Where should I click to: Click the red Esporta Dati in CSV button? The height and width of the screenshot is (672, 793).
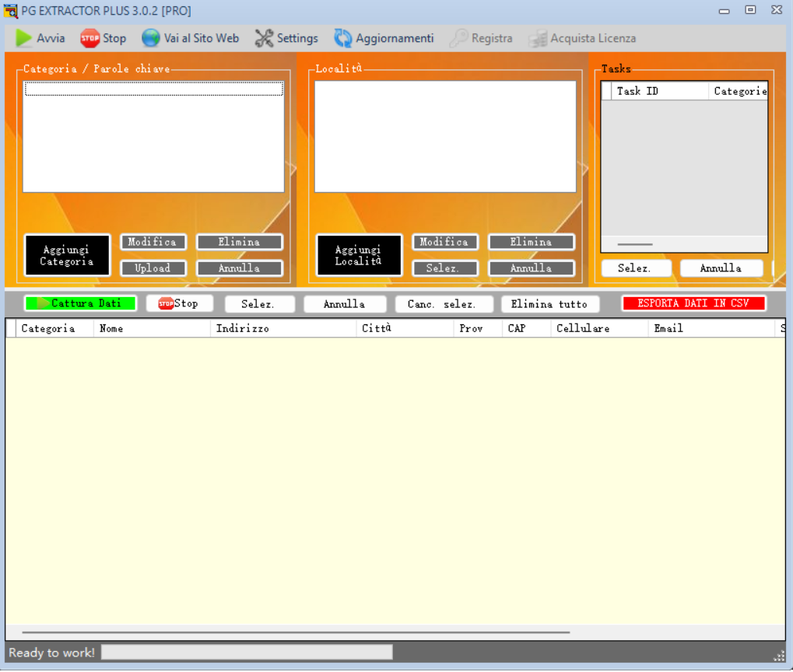693,303
